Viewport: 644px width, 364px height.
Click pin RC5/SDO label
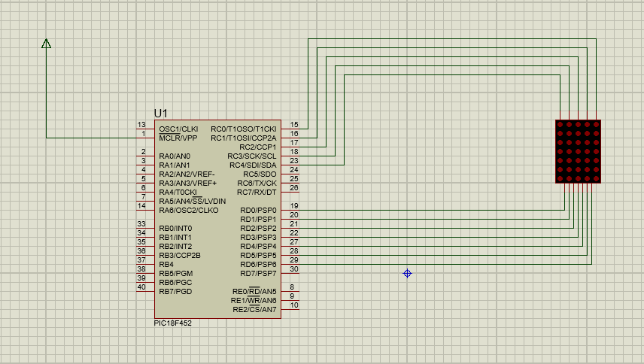260,174
